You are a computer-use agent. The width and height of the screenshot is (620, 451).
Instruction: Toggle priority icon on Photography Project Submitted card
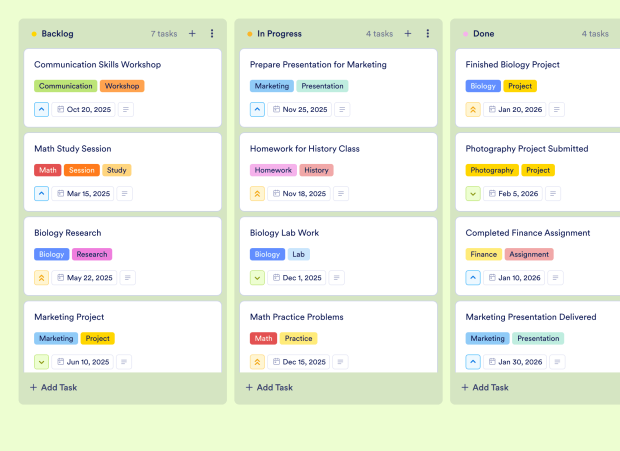474,194
